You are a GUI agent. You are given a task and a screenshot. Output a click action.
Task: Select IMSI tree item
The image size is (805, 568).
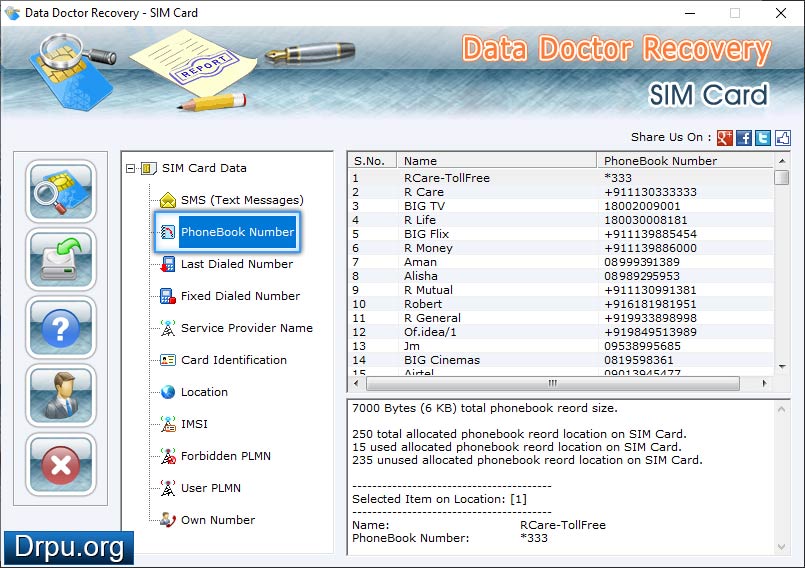coord(194,424)
